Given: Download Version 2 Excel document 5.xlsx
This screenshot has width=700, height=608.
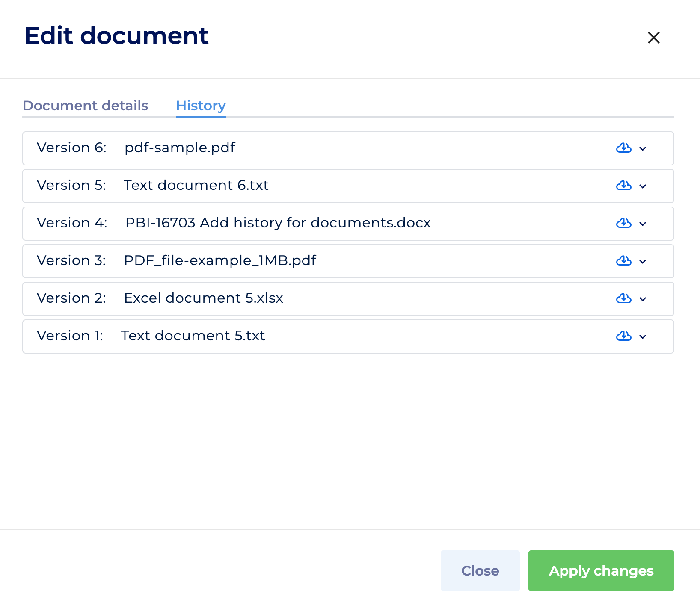Looking at the screenshot, I should (623, 298).
